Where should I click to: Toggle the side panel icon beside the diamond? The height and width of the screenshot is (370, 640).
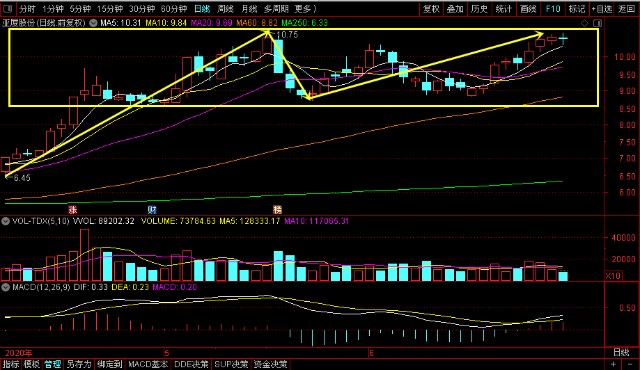point(598,23)
